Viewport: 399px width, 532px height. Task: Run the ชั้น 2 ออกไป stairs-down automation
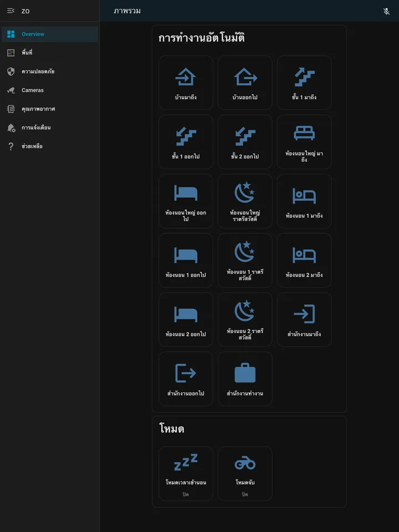245,142
